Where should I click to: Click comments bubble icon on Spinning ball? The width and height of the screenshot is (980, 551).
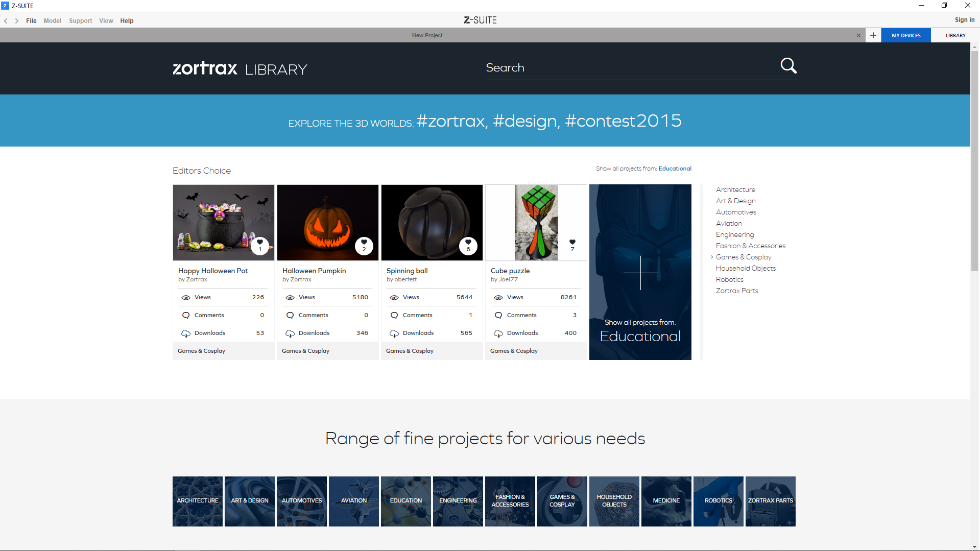(394, 316)
